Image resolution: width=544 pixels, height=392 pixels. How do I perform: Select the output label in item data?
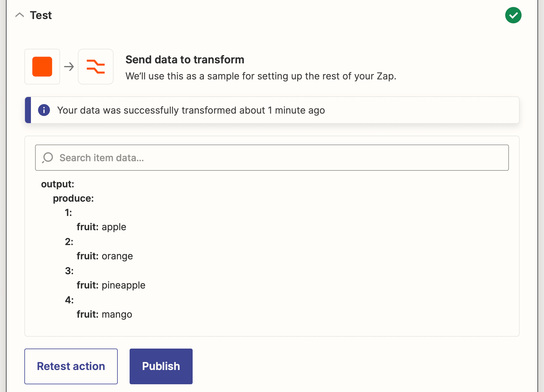(x=57, y=184)
